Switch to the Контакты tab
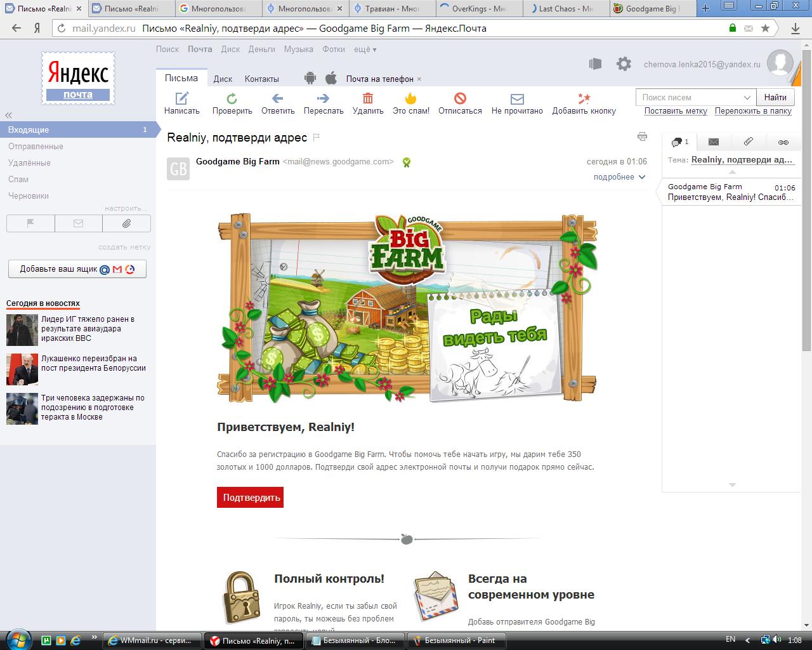Screen dimensions: 812x650 [262, 79]
